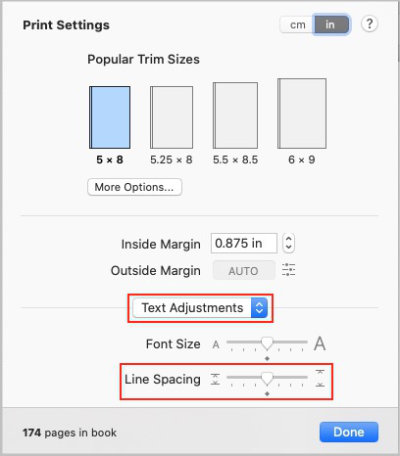Click the large A font size icon
This screenshot has width=400, height=456.
(319, 344)
